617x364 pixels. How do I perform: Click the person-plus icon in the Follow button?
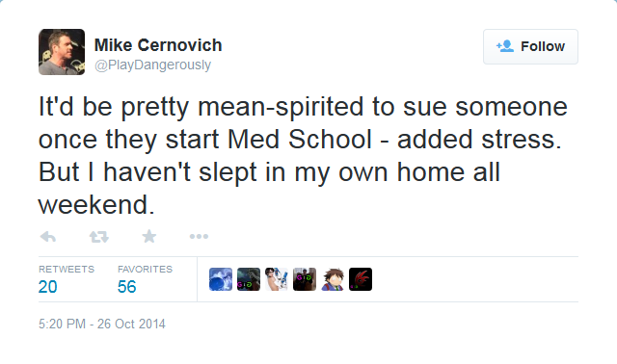point(505,46)
